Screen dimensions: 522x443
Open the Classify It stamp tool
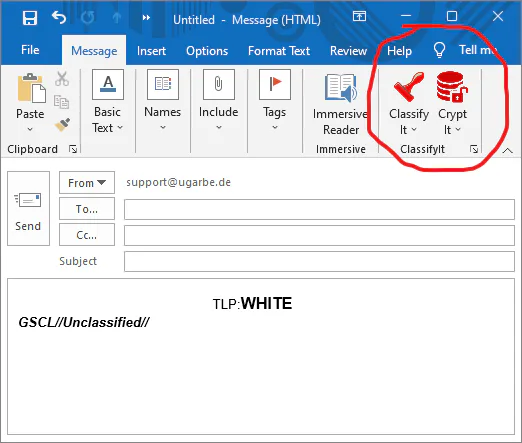(x=409, y=103)
